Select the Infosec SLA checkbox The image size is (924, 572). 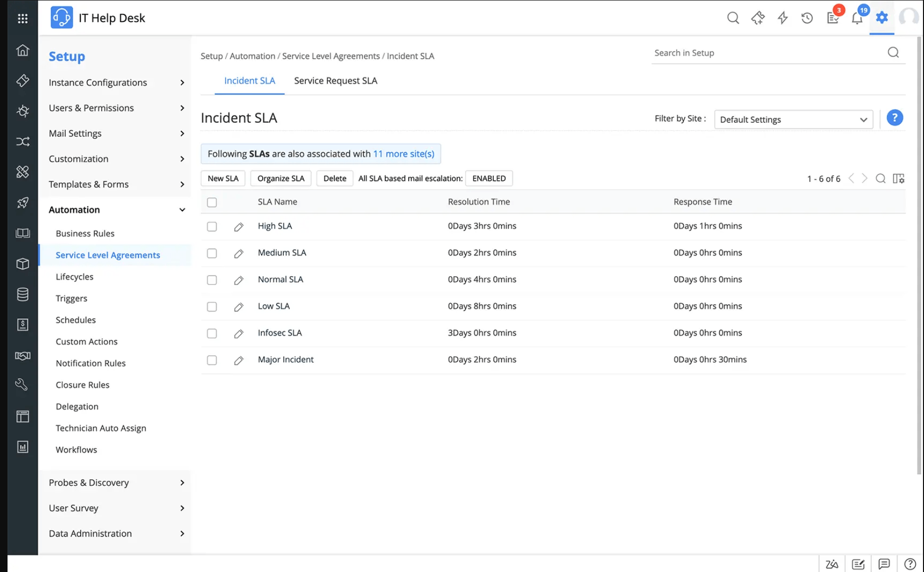(x=212, y=333)
